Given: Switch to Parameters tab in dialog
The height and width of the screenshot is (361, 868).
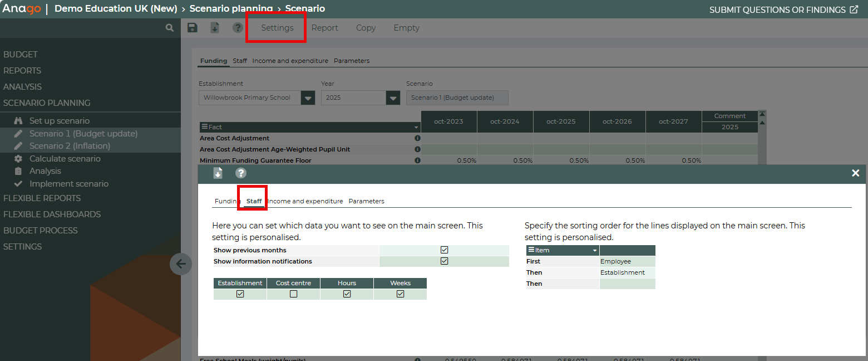Looking at the screenshot, I should pyautogui.click(x=366, y=201).
